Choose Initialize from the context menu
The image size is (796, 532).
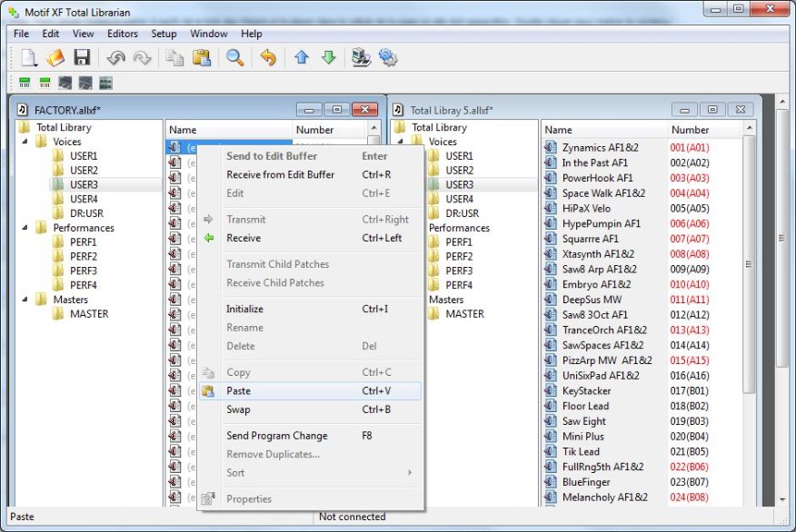click(x=310, y=309)
